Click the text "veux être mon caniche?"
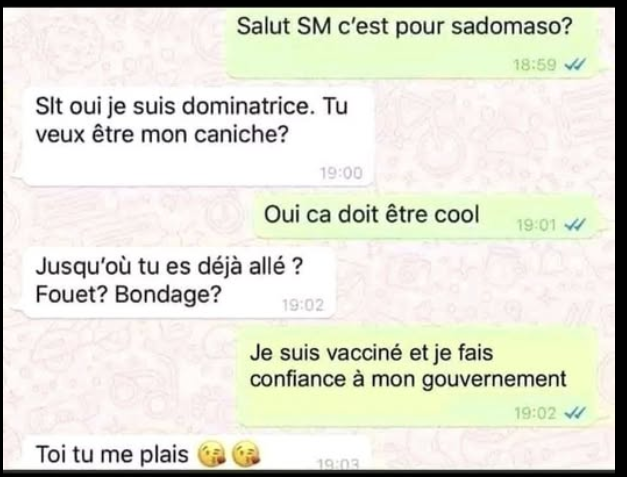This screenshot has width=627, height=477. tap(162, 134)
